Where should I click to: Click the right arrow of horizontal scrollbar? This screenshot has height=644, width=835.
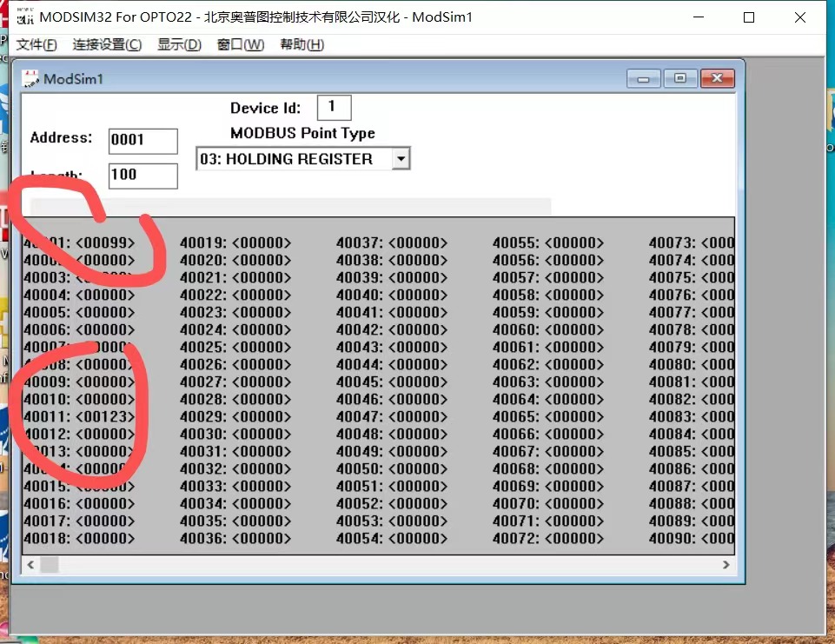[726, 564]
